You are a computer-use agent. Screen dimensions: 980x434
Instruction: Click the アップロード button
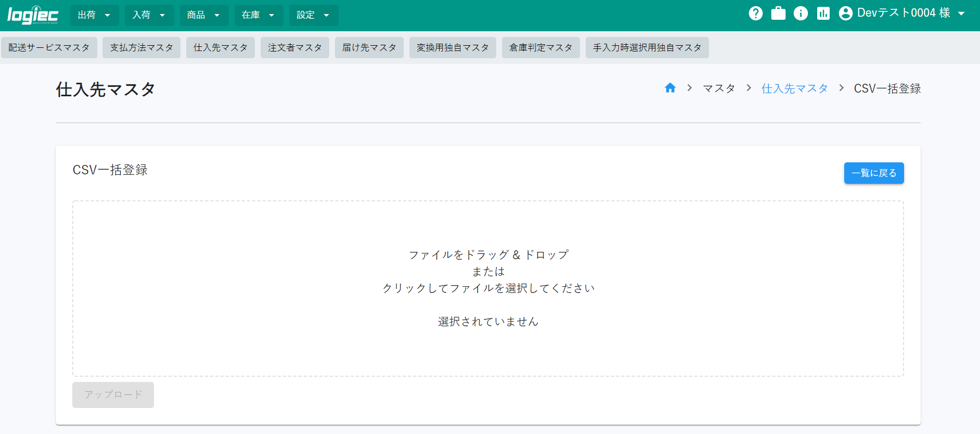[x=113, y=395]
